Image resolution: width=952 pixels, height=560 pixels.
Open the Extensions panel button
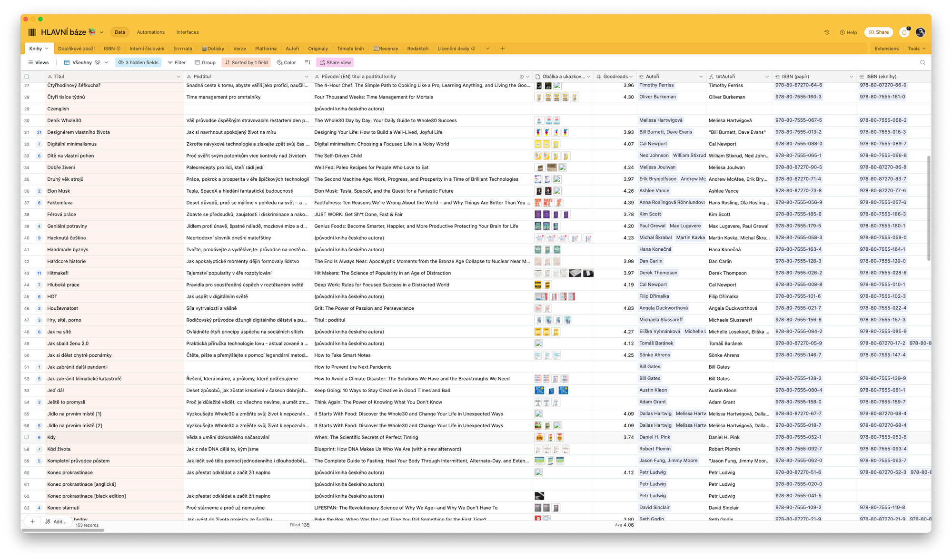pyautogui.click(x=886, y=49)
